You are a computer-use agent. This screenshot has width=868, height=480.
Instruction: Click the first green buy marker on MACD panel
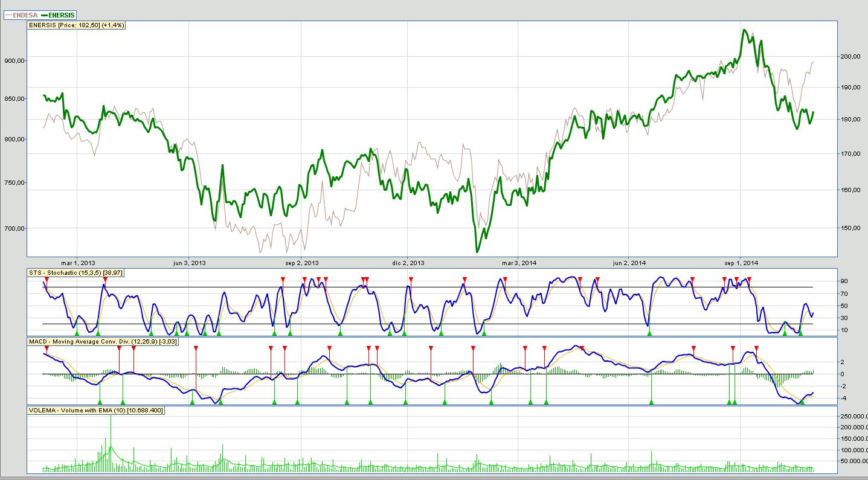coord(100,402)
